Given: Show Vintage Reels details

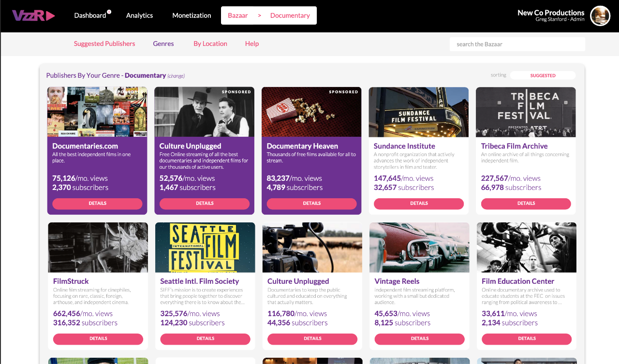Looking at the screenshot, I should 420,339.
